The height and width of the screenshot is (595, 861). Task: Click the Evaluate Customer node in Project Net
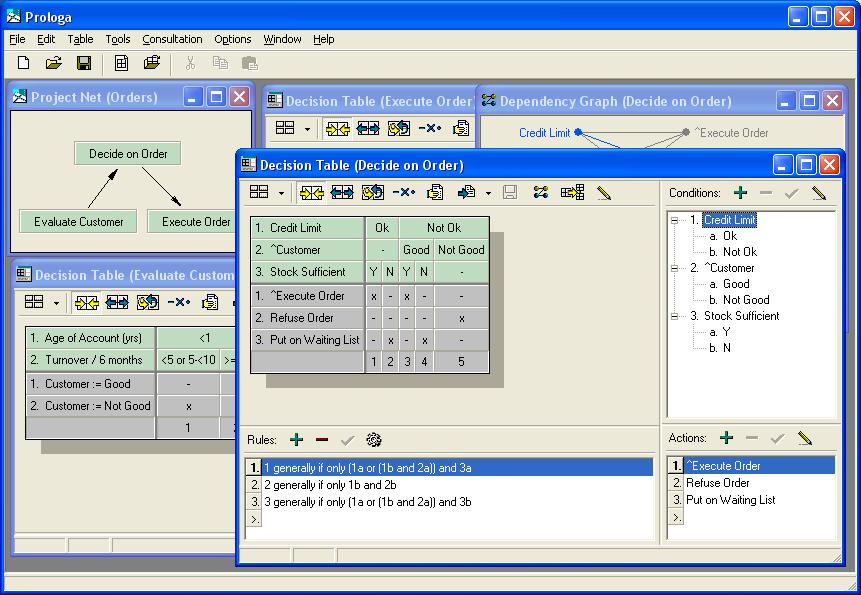pos(78,222)
